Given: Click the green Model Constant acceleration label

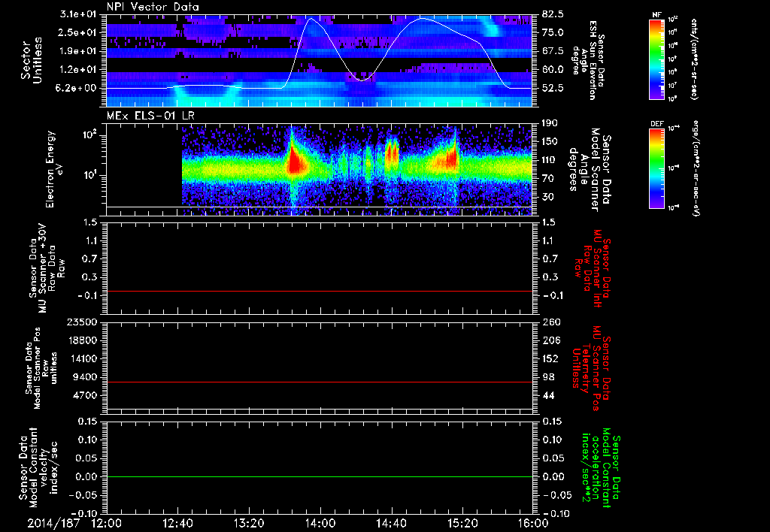Looking at the screenshot, I should 600,469.
